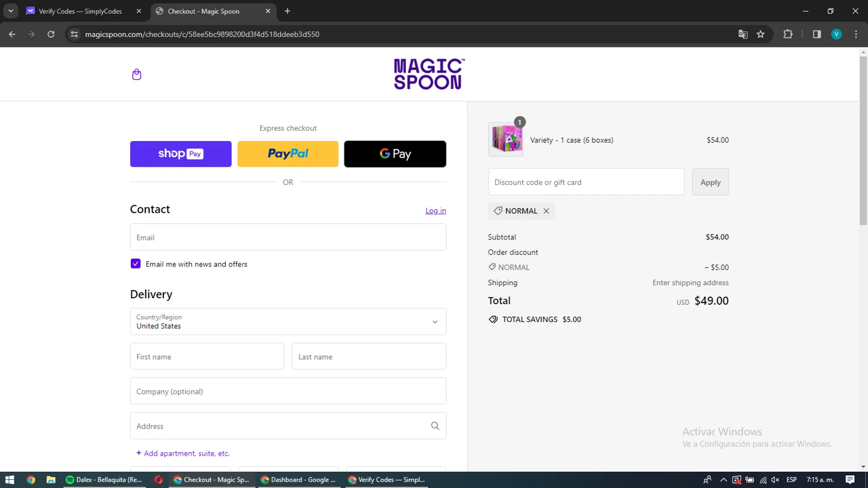Click the address search magnifier icon
Image resolution: width=868 pixels, height=488 pixels.
(435, 426)
